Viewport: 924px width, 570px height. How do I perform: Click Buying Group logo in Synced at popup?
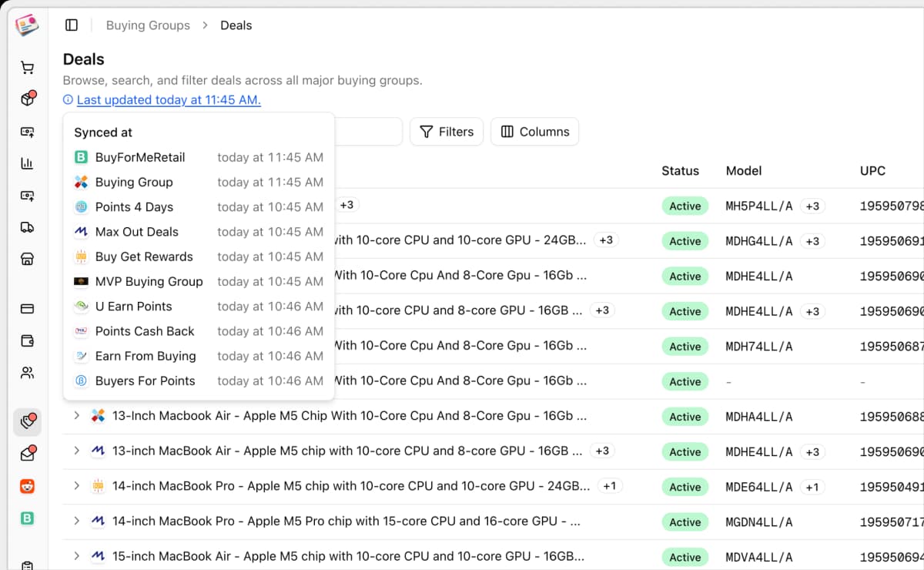click(81, 182)
